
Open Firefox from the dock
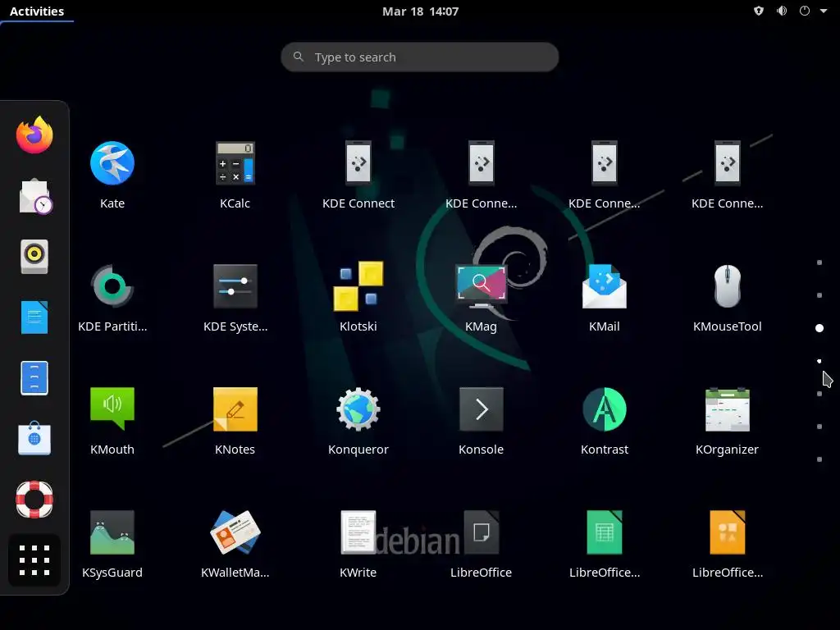[34, 135]
